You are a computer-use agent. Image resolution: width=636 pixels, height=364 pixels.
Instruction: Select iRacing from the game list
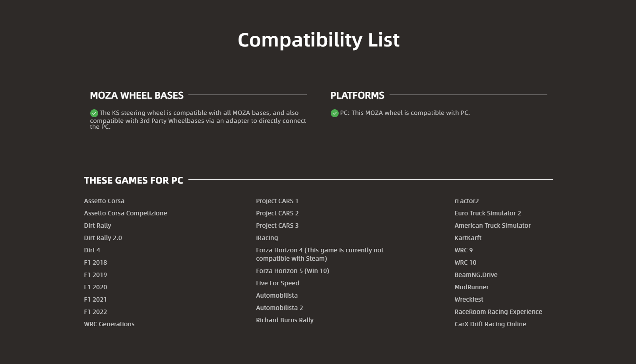pos(267,238)
